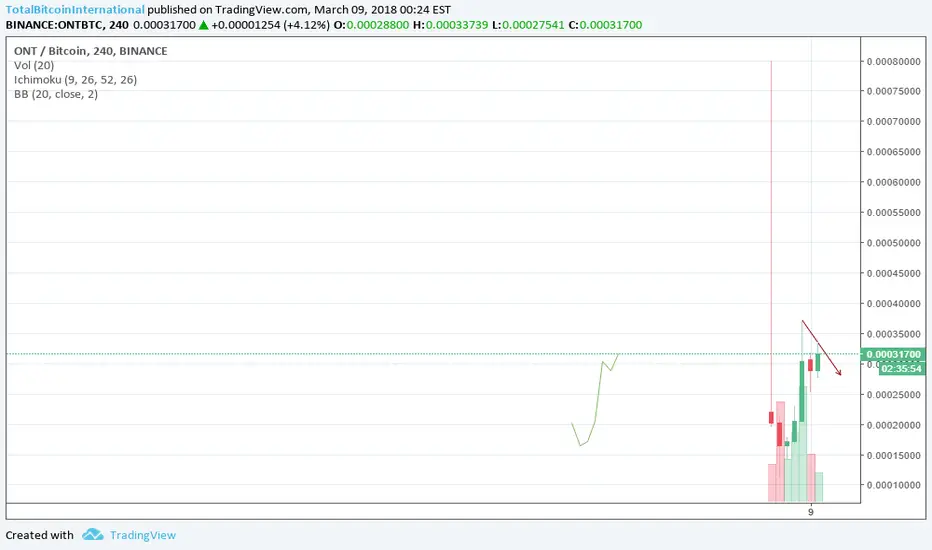This screenshot has width=932, height=550.
Task: Click the 0.00070000 price axis label
Action: (x=893, y=121)
